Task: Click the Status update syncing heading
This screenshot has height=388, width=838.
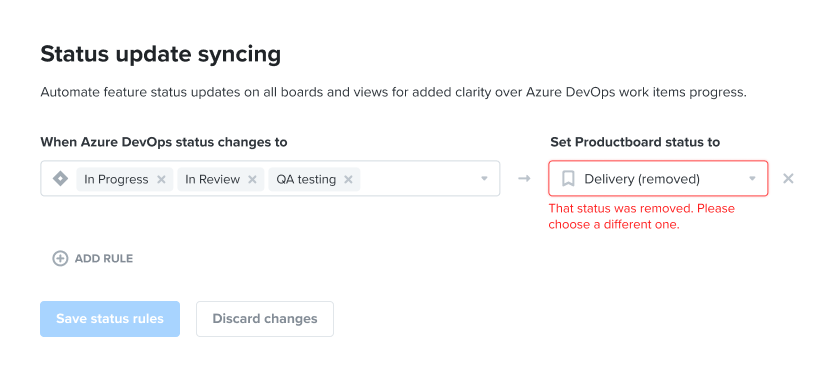Action: pos(161,54)
